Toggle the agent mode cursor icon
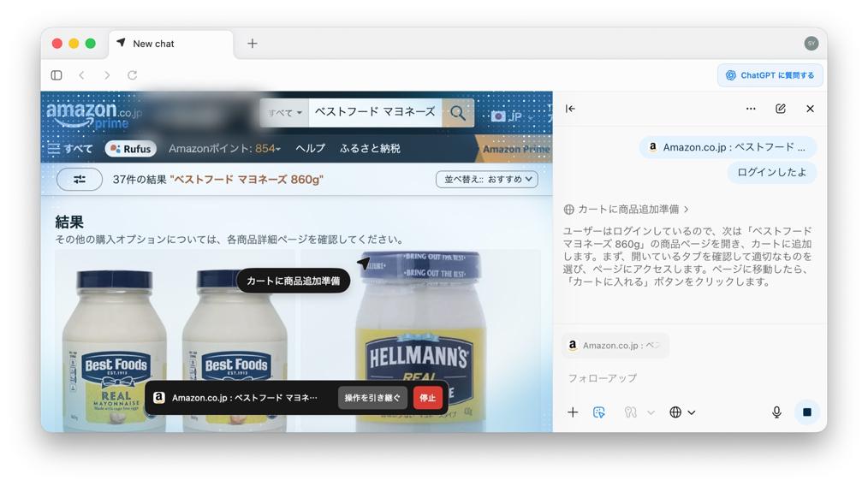Viewport: 868px width, 486px height. pyautogui.click(x=599, y=412)
